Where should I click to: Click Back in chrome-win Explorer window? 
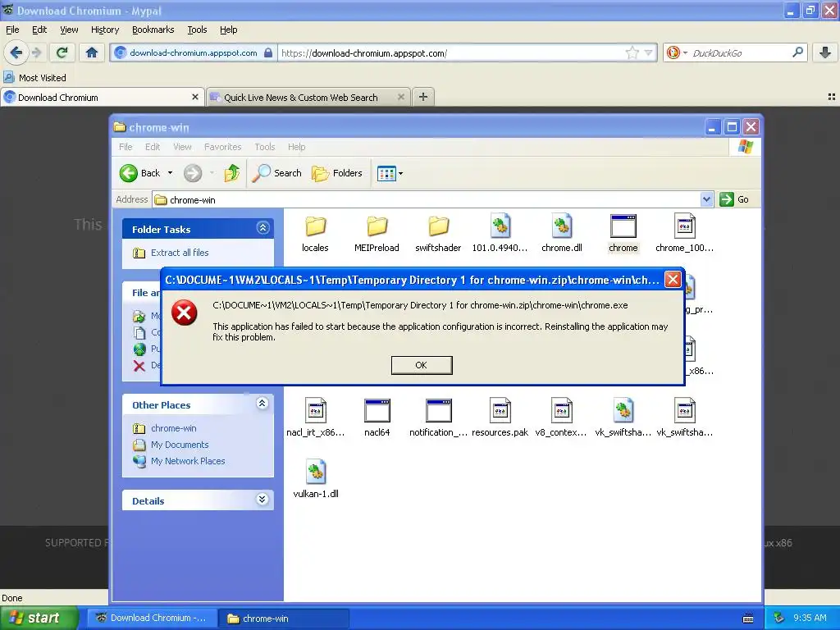(139, 173)
